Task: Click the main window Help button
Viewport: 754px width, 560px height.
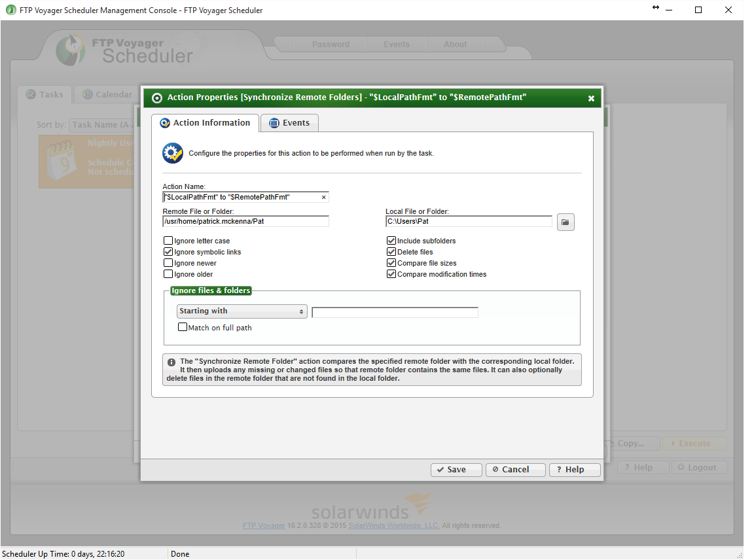Action: click(643, 467)
